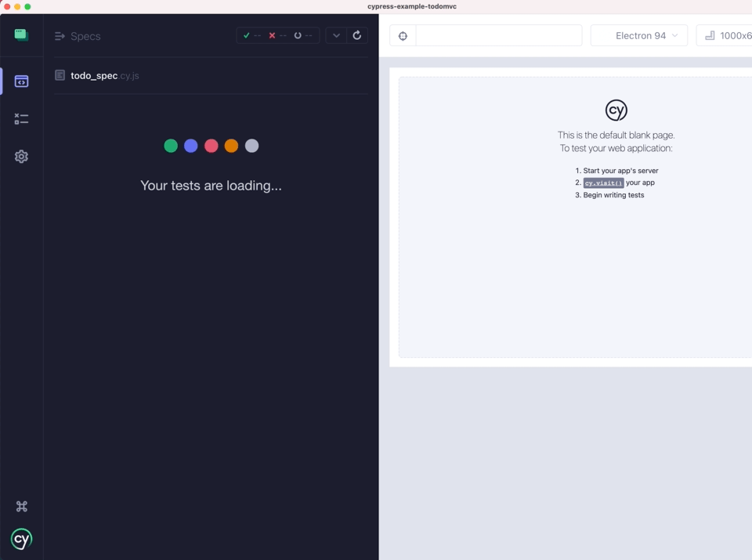Screen dimensions: 752x560
Task: Click the Cypress logo on the blank page
Action: tap(616, 110)
